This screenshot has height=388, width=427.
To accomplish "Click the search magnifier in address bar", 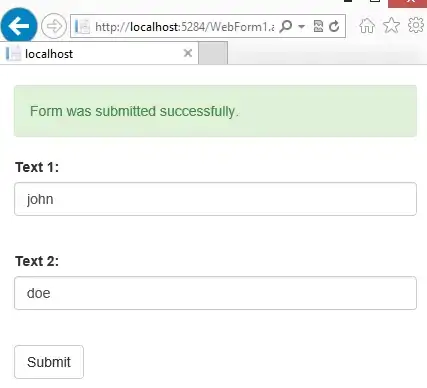I will (286, 26).
